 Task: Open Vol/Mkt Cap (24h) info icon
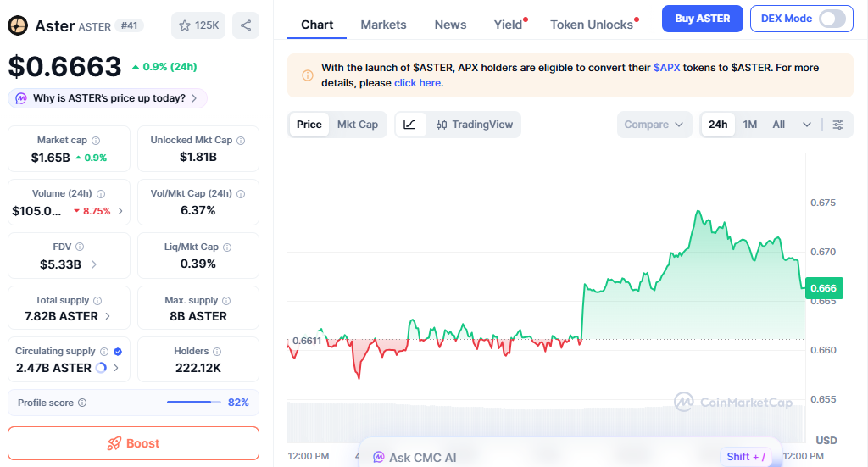coord(241,193)
